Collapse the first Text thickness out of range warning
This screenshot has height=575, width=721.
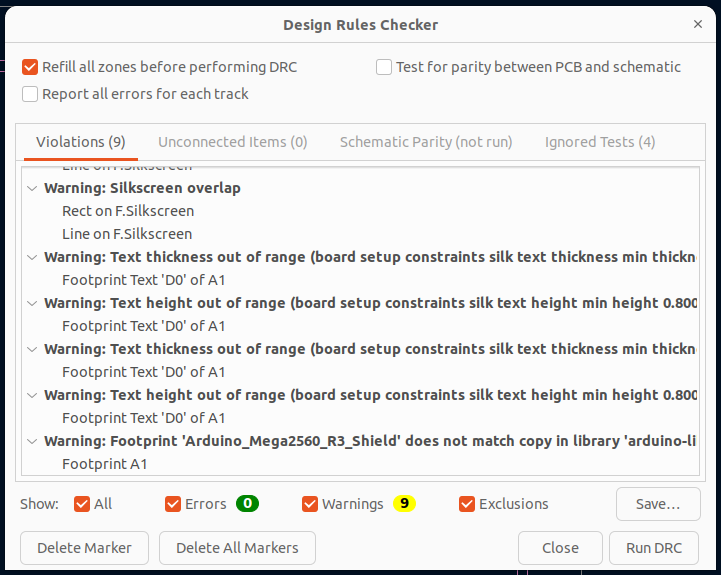33,257
